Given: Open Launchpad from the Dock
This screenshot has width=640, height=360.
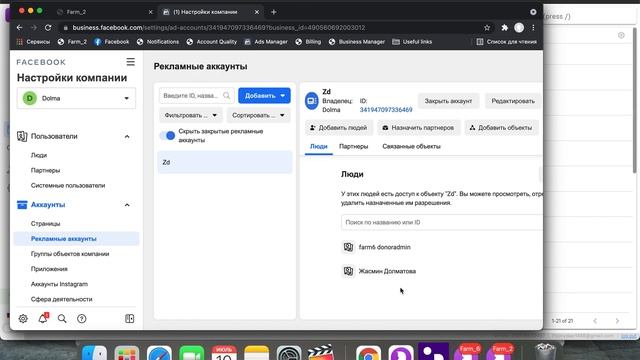Looking at the screenshot, I should point(127,353).
